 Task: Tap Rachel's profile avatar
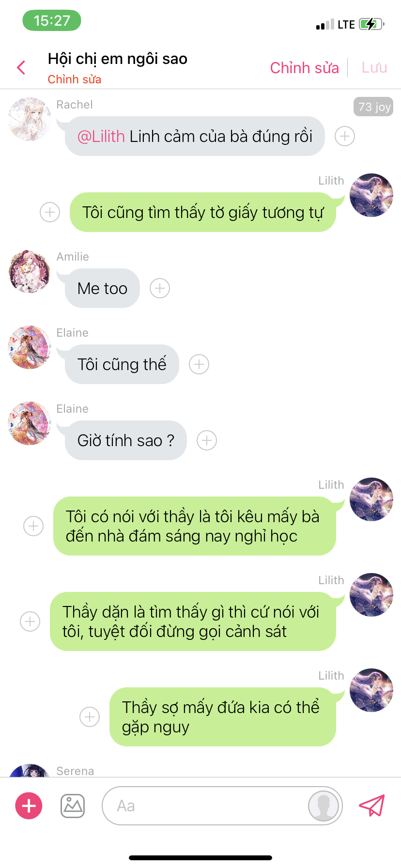coord(30,119)
